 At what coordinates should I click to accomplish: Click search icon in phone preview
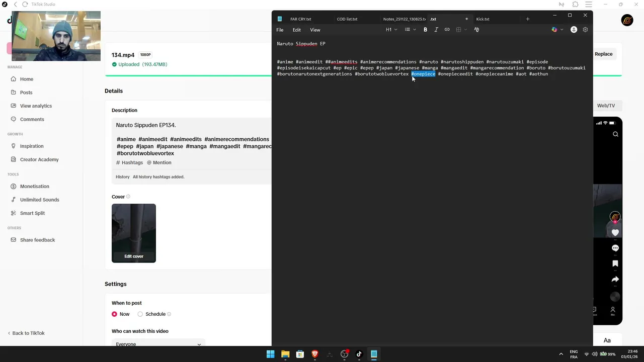coord(615,134)
